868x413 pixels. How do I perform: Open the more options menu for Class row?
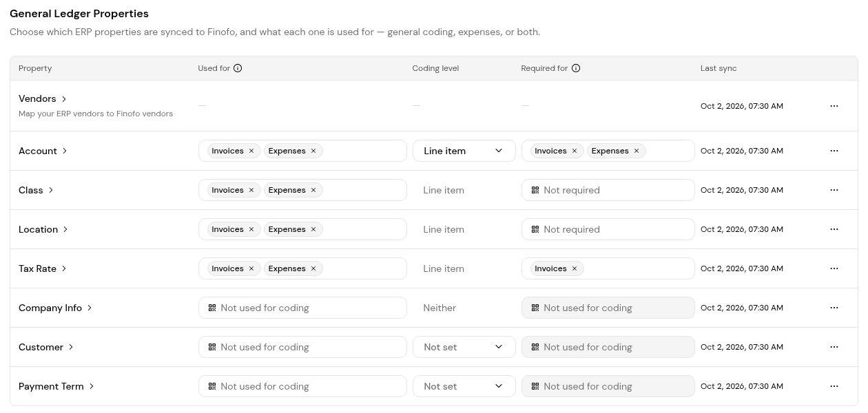(834, 190)
